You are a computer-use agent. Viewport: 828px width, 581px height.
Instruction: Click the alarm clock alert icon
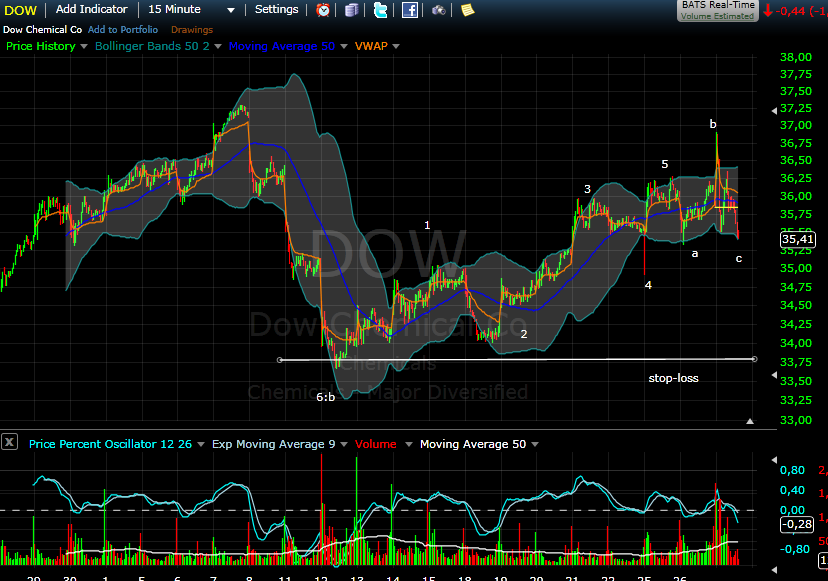click(323, 10)
